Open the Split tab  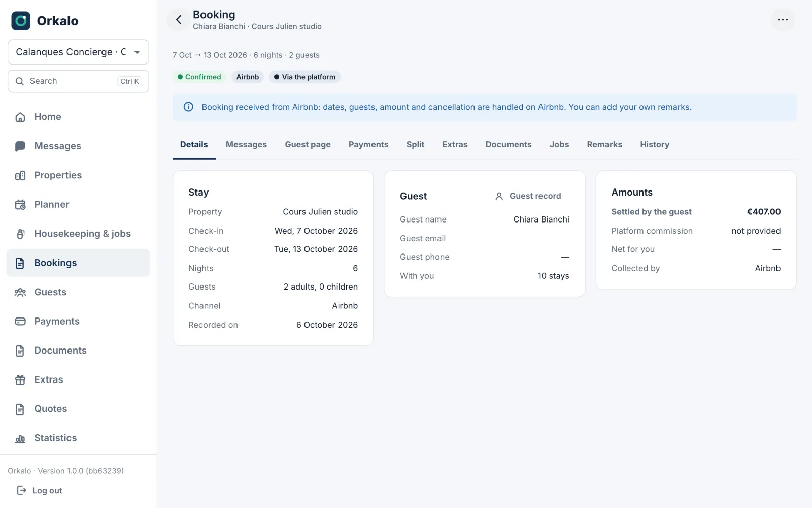click(x=415, y=145)
